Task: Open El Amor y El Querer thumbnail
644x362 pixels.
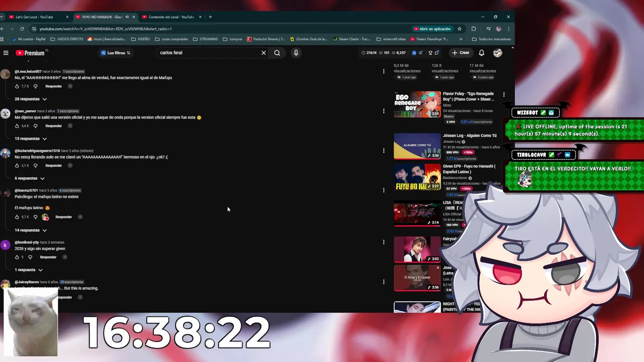Action: [x=417, y=278]
